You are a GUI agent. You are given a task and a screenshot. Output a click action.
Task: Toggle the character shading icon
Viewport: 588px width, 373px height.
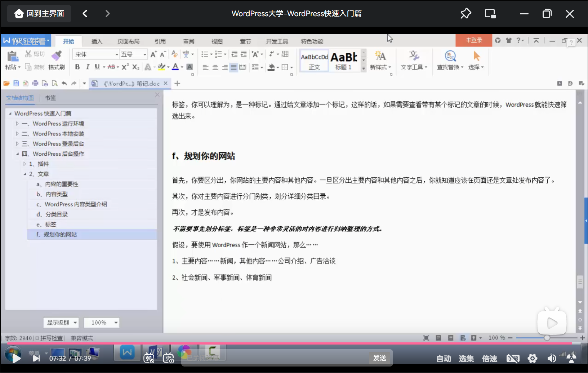[x=190, y=67]
